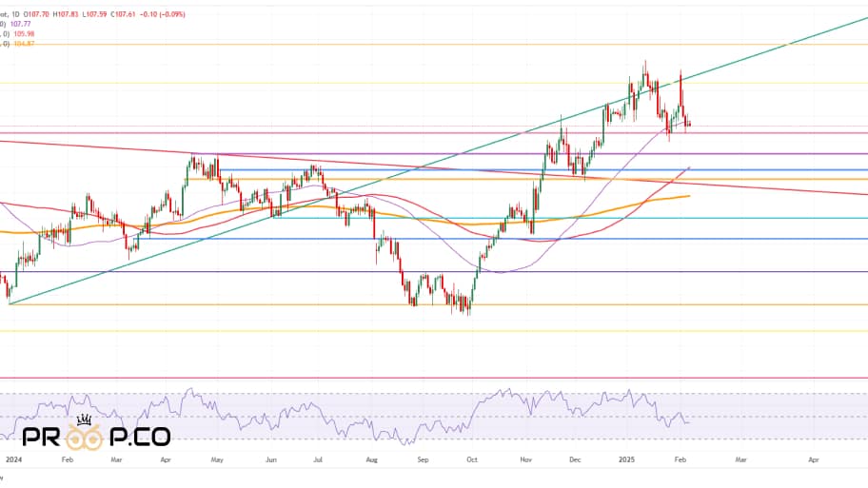Select the Oct marker on time axis
Screen dimensions: 868x488
tap(471, 458)
